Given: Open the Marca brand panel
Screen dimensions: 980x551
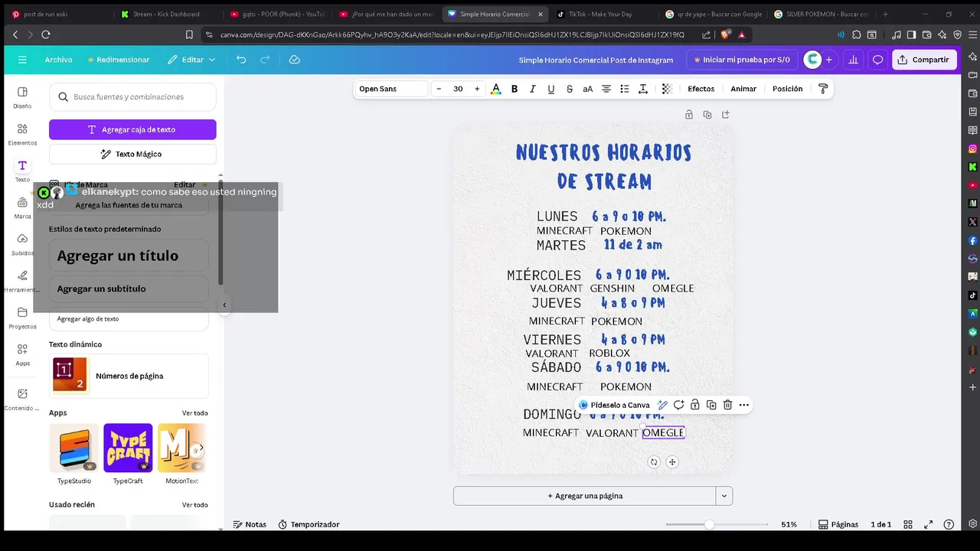Looking at the screenshot, I should [x=22, y=207].
